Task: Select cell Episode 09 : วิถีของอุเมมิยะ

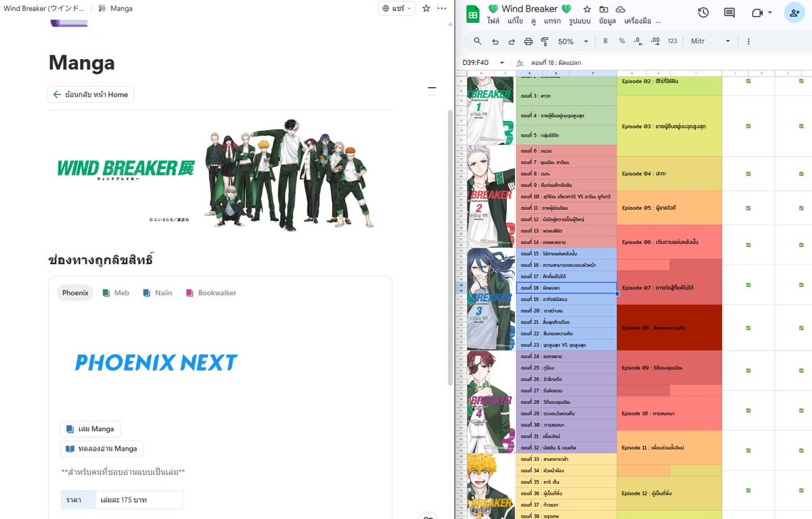Action: click(x=669, y=368)
